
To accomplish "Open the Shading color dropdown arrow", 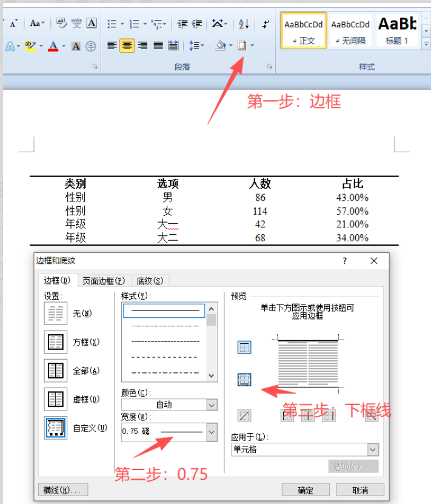I will pos(231,45).
